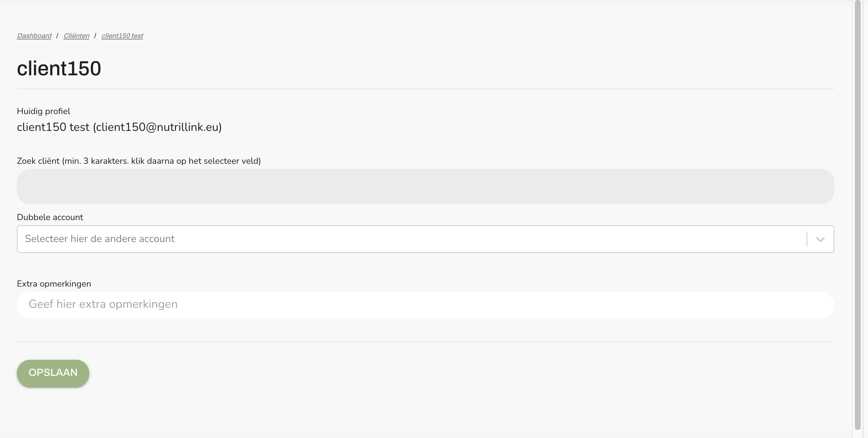Click the 'Extra opmerkingen' label
The image size is (868, 438).
click(x=54, y=284)
